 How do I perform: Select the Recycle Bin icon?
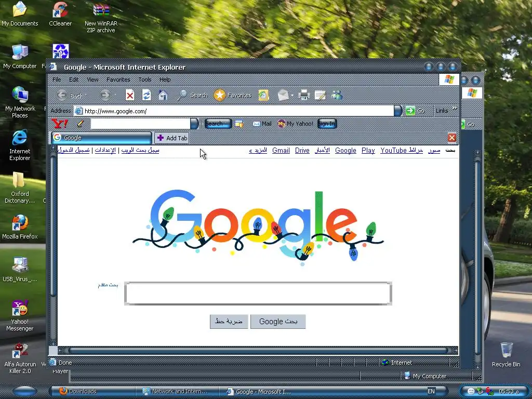506,354
